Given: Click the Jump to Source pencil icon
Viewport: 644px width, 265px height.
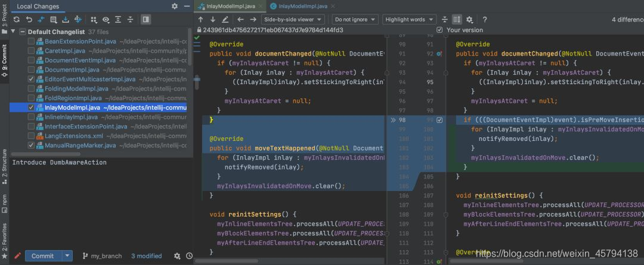Looking at the screenshot, I should (x=225, y=19).
